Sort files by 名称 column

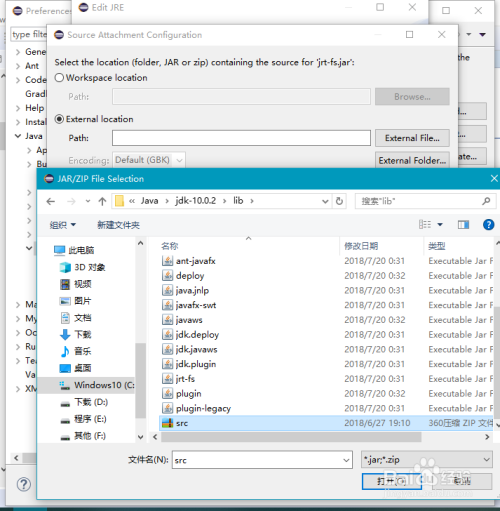tap(170, 246)
